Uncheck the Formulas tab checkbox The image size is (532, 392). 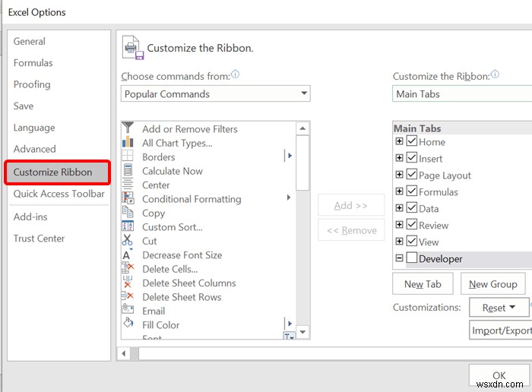pyautogui.click(x=412, y=191)
